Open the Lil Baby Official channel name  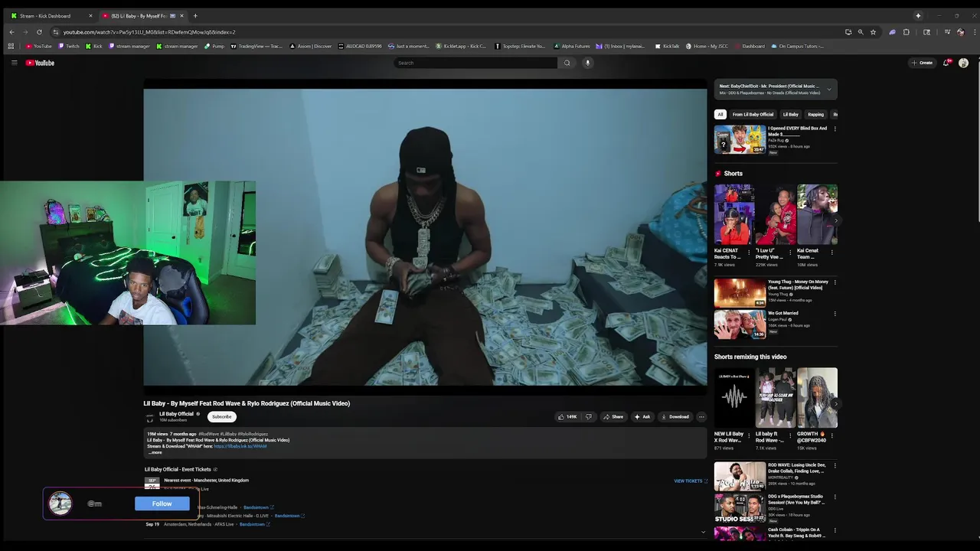176,414
